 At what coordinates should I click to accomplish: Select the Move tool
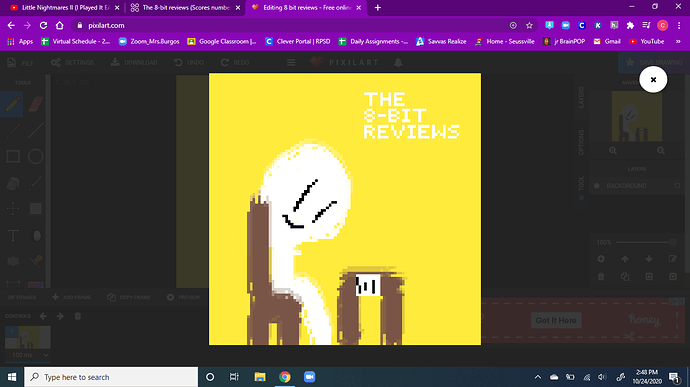[13, 209]
